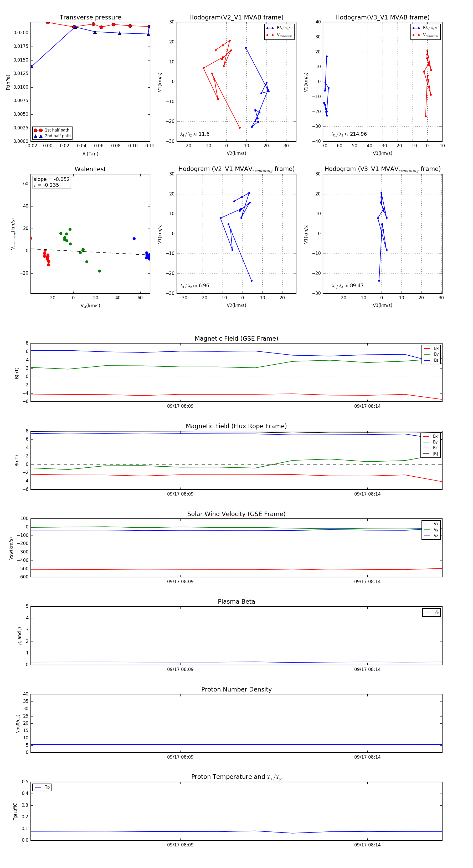Click the red Bx curve in GSE magnetic field plot
473x868 pixels.
(x=236, y=394)
